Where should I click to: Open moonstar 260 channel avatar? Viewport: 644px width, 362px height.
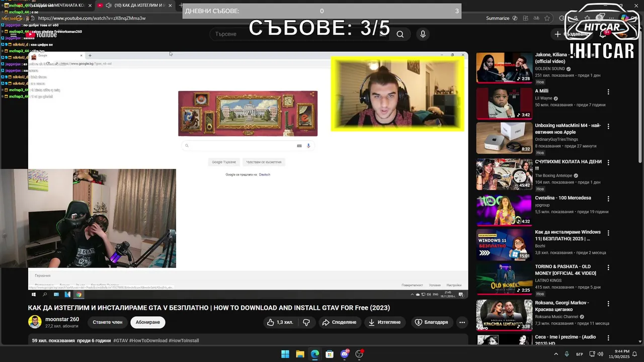pos(35,322)
